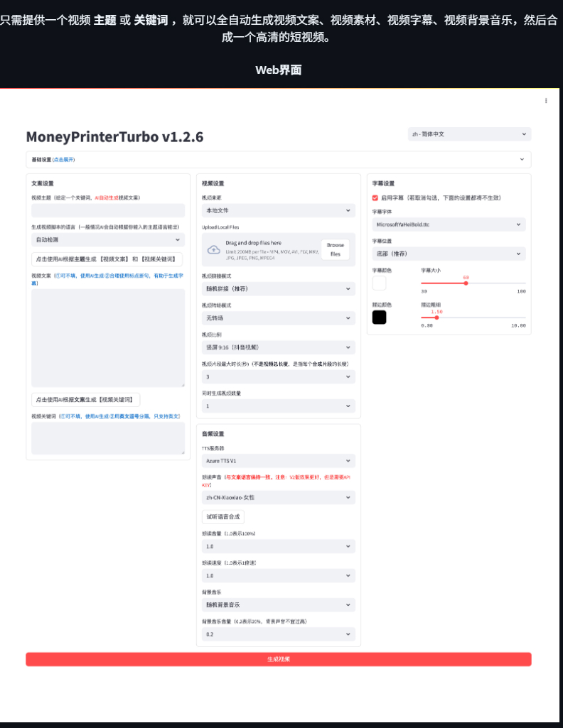
Task: Click the 试听语音合成 button
Action: 223,517
